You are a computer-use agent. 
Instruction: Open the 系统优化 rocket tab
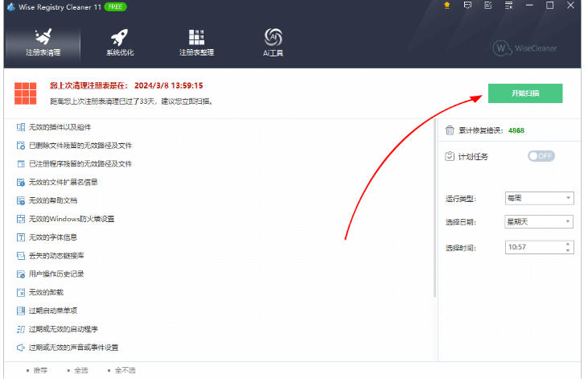pos(120,43)
